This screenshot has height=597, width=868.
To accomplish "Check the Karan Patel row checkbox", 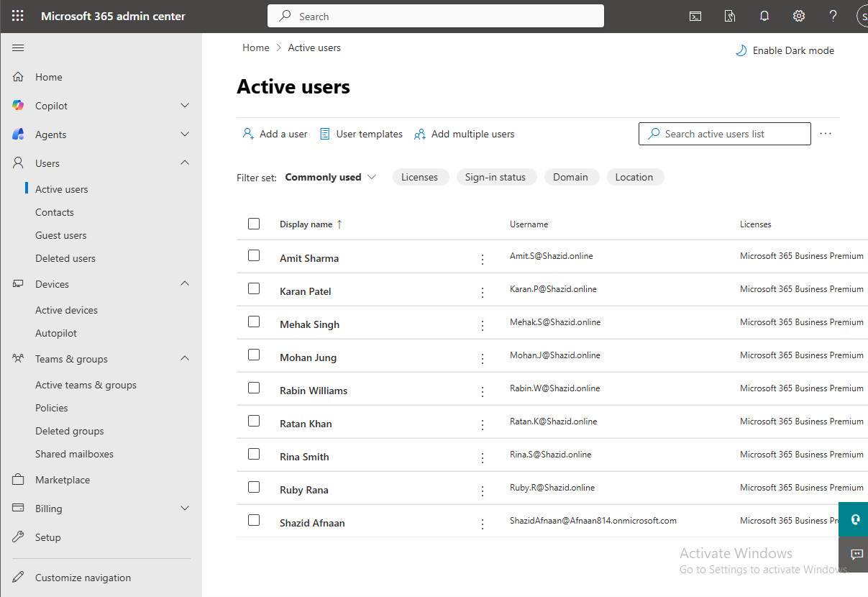I will click(254, 288).
